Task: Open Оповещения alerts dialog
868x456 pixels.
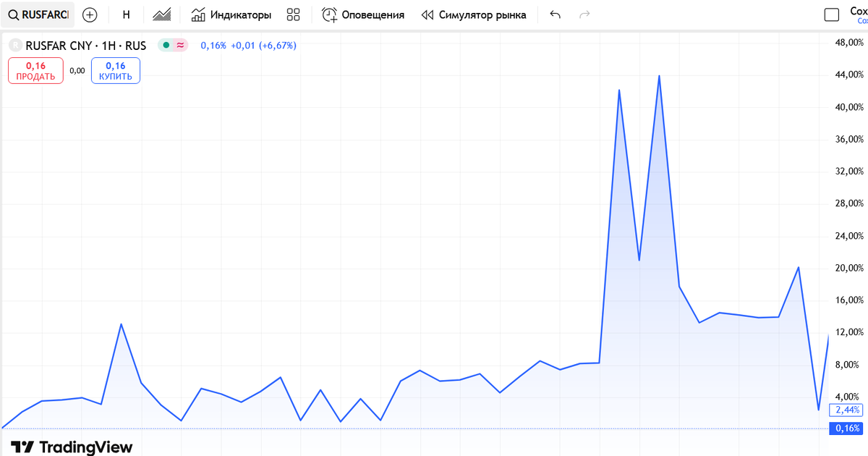Action: point(363,14)
